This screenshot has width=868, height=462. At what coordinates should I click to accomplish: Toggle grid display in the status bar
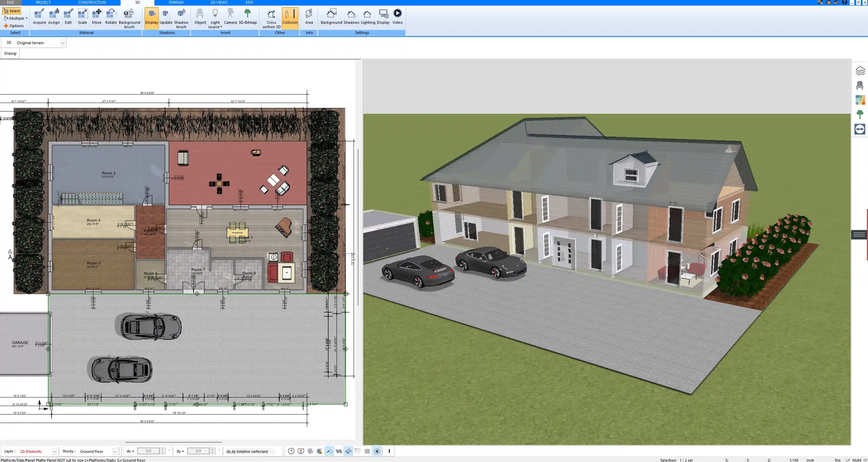click(x=368, y=451)
